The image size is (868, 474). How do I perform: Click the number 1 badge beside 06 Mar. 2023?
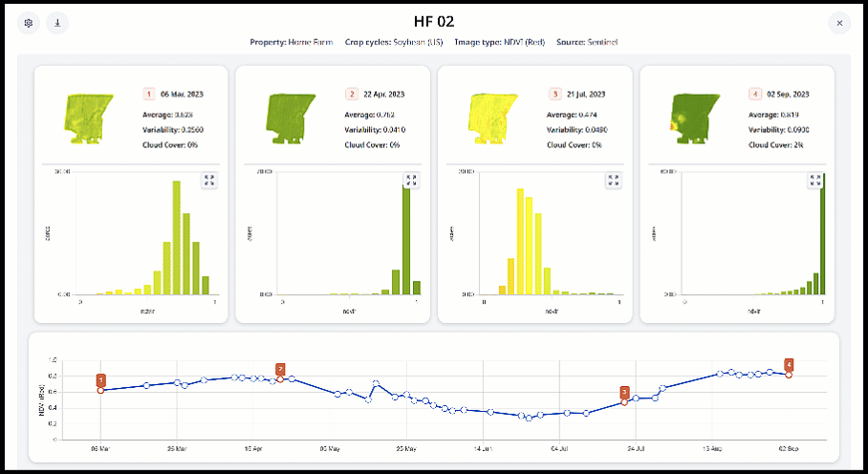coord(149,95)
